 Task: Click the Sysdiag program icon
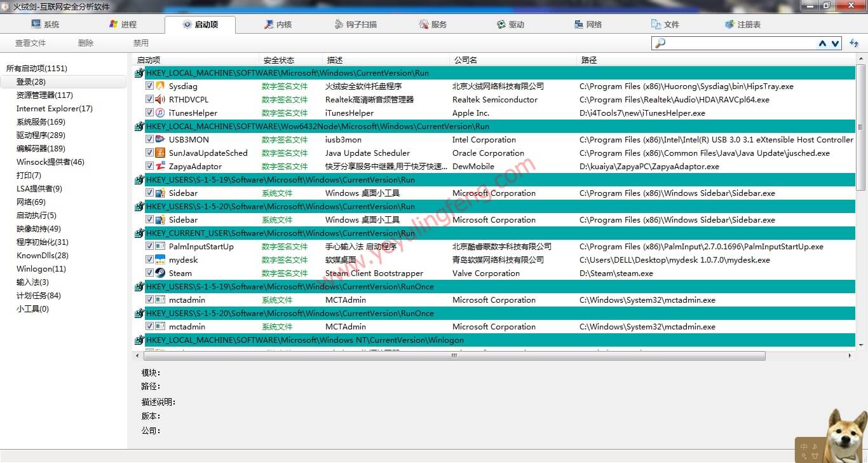click(160, 86)
